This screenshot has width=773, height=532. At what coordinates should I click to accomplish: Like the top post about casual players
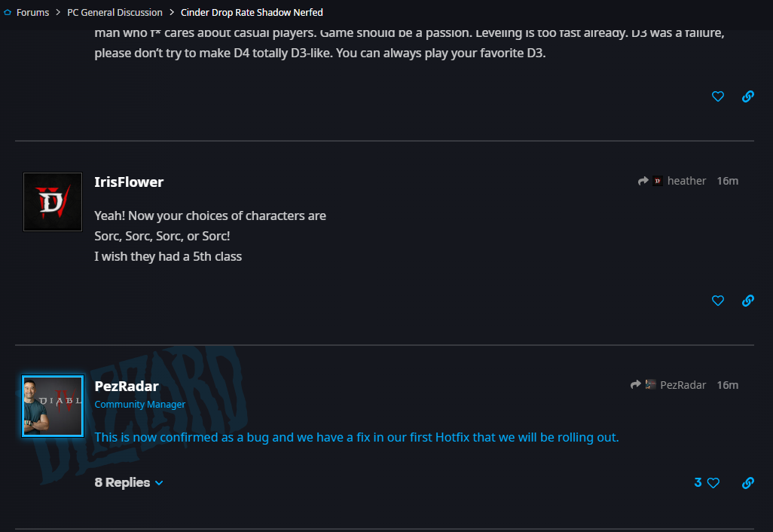coord(718,96)
